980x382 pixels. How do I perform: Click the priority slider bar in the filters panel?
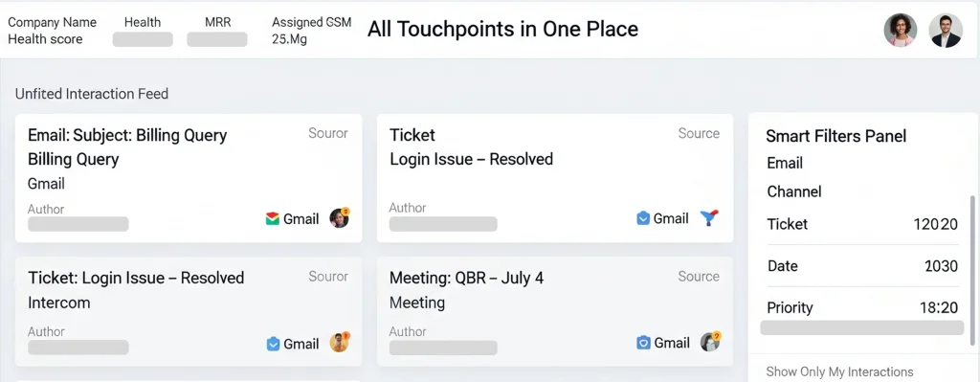click(x=862, y=328)
